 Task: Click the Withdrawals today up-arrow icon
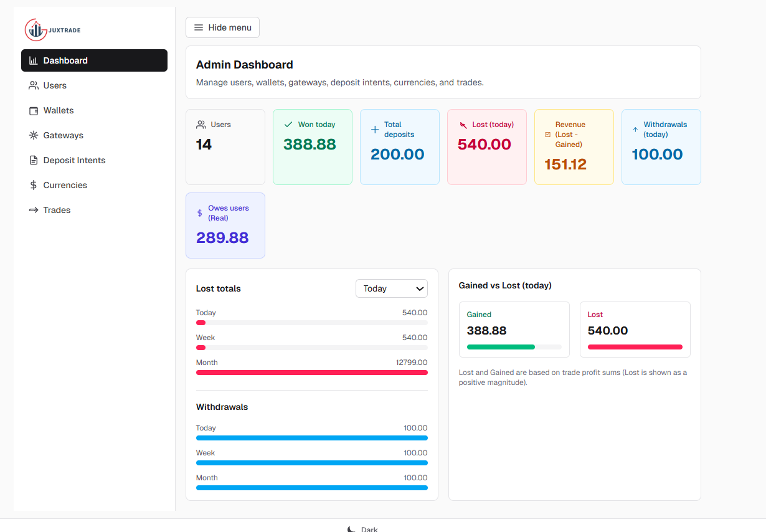point(635,130)
